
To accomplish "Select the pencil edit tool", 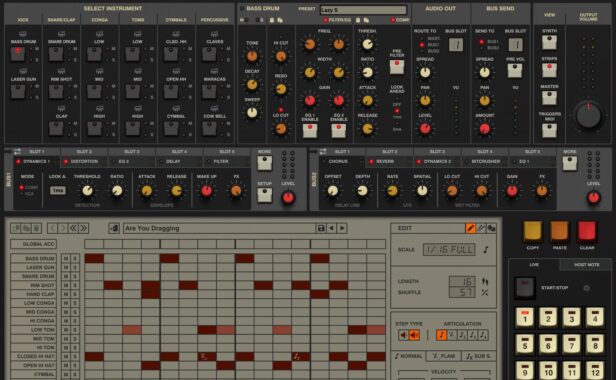I will click(470, 228).
